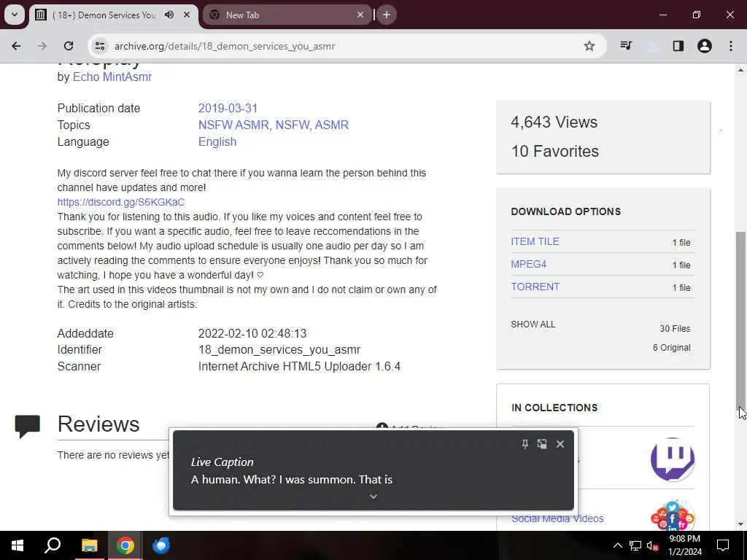Open the Windows notification center

723,545
